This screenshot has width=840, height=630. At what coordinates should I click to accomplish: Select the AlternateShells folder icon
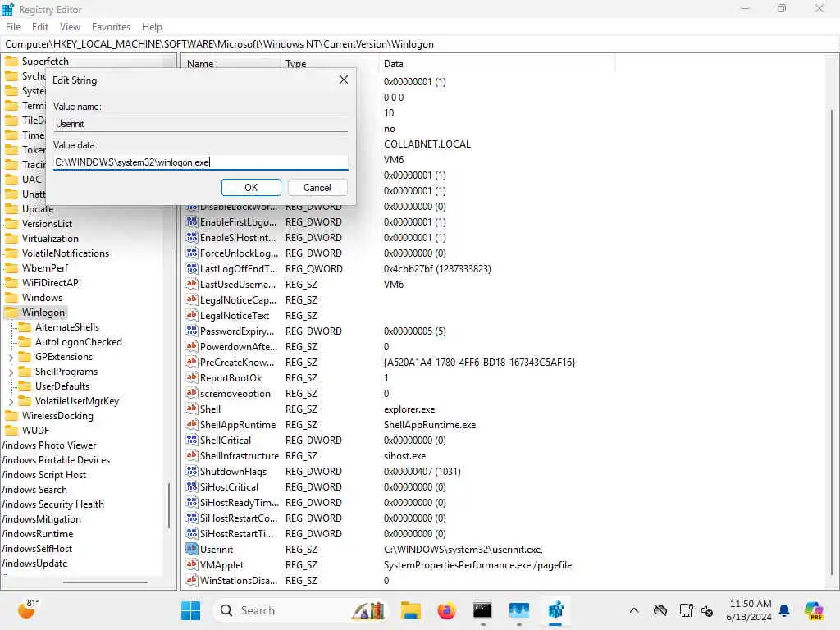coord(25,327)
